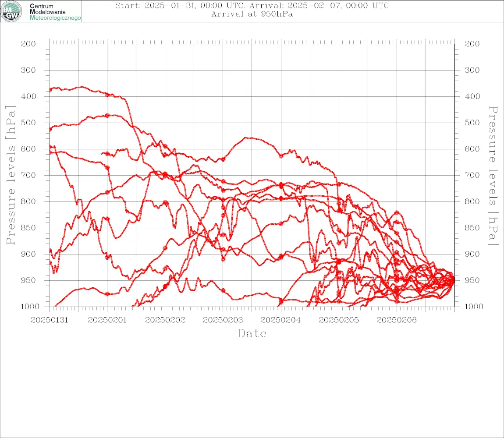Click the right 'Pressure levels [hPa]' axis title

tap(493, 176)
